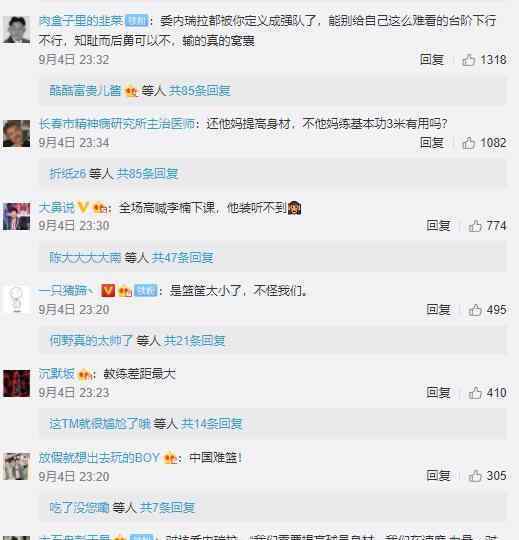Expand the 共14条回复 replies

pos(211,424)
